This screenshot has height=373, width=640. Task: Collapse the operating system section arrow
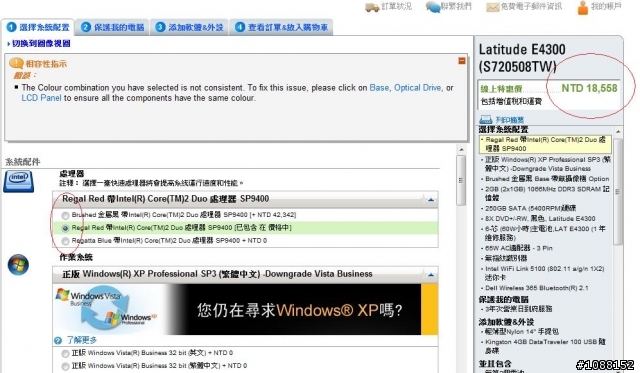click(x=431, y=275)
